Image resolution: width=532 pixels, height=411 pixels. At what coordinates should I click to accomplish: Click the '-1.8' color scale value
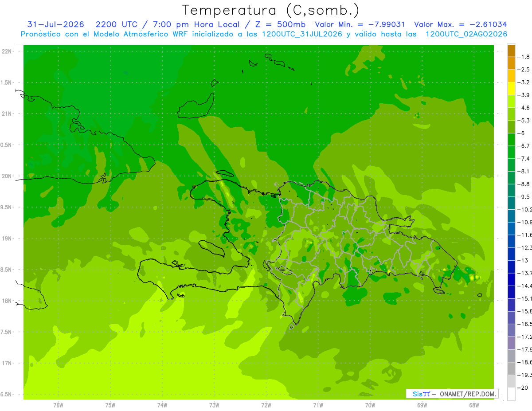point(524,57)
